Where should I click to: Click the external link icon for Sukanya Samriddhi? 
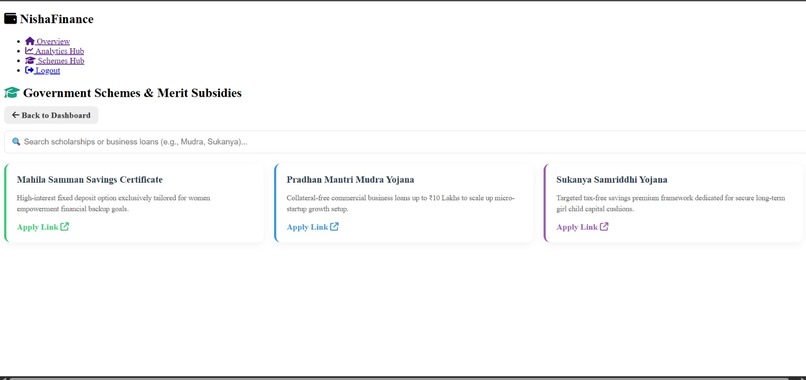coord(604,226)
